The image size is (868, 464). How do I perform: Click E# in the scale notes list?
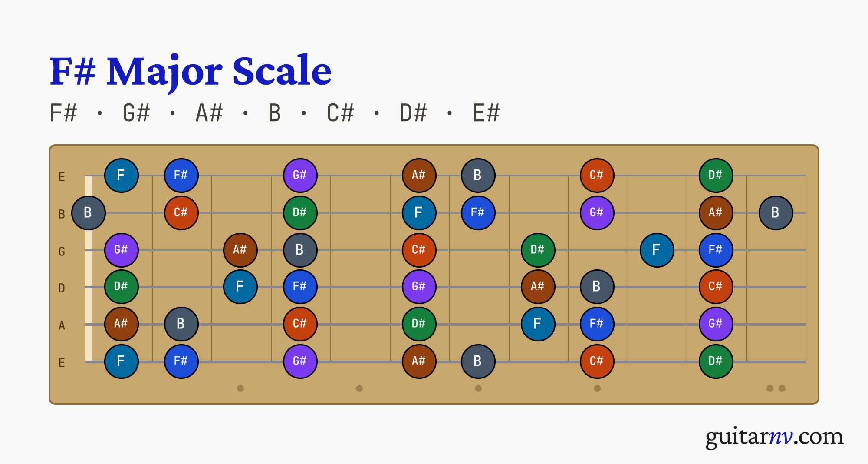coord(486,113)
